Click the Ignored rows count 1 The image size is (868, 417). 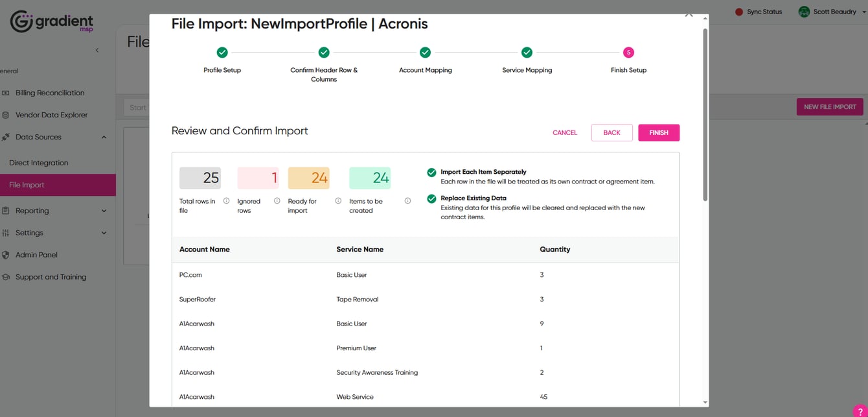258,178
